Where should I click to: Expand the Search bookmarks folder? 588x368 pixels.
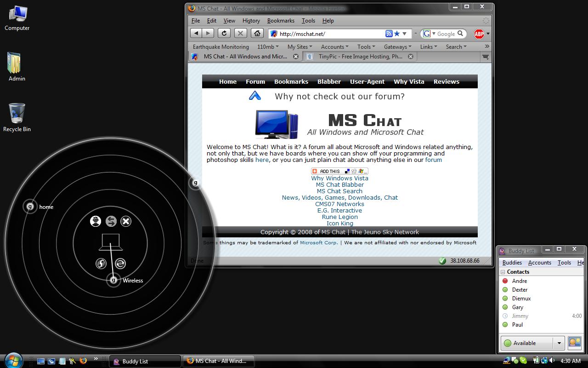point(456,46)
